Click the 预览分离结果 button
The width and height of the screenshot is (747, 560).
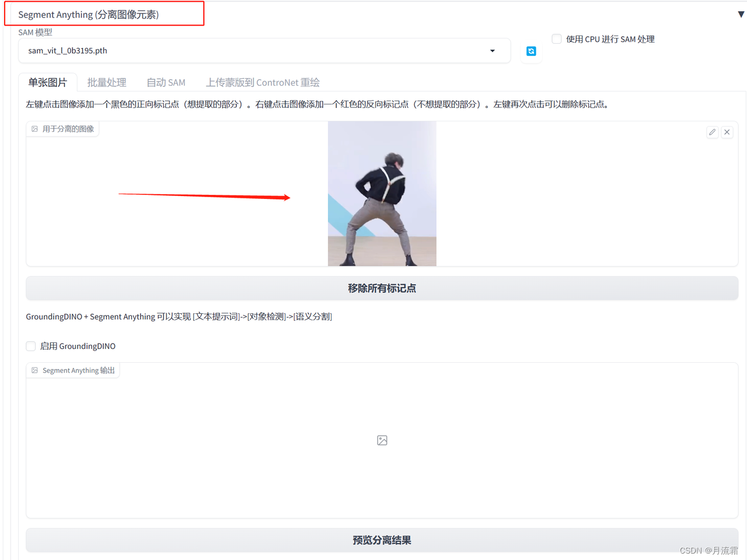pyautogui.click(x=382, y=540)
